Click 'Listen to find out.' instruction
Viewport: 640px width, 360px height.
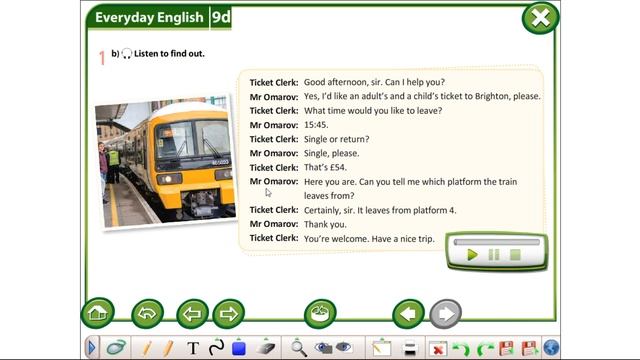169,53
